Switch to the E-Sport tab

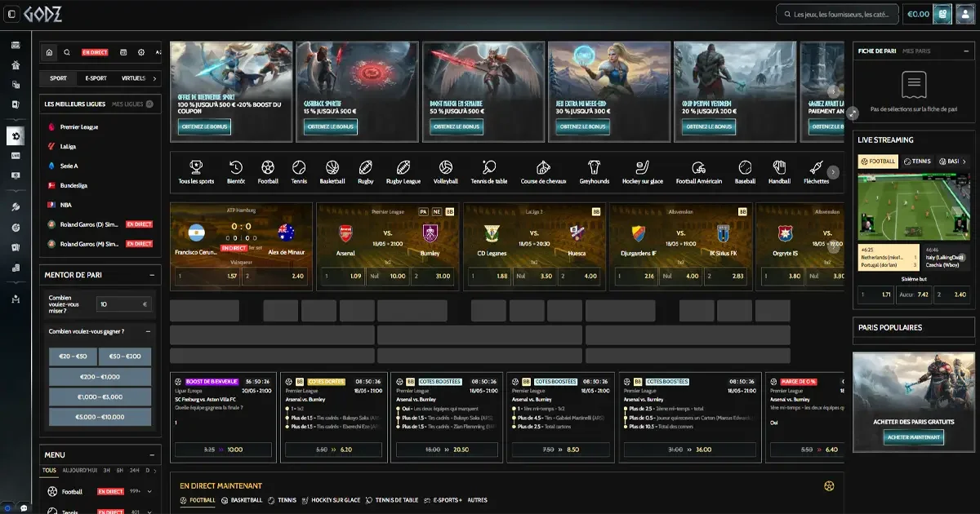(96, 78)
